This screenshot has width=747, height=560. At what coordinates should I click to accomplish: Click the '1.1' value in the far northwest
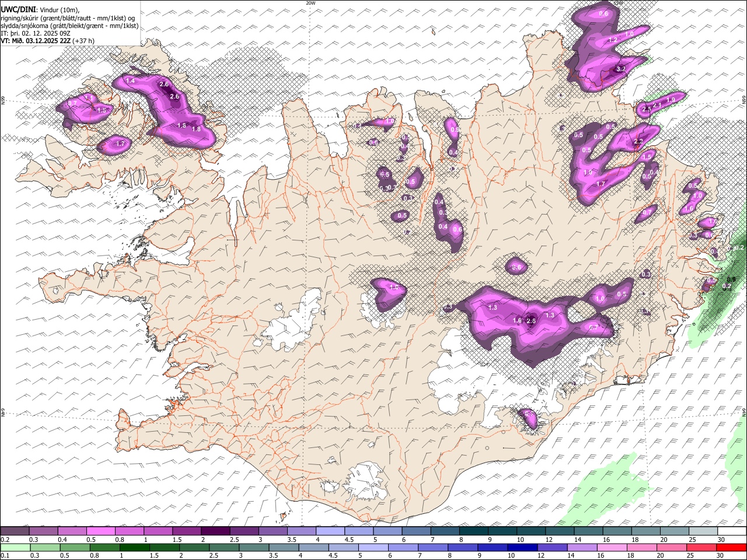(x=89, y=97)
